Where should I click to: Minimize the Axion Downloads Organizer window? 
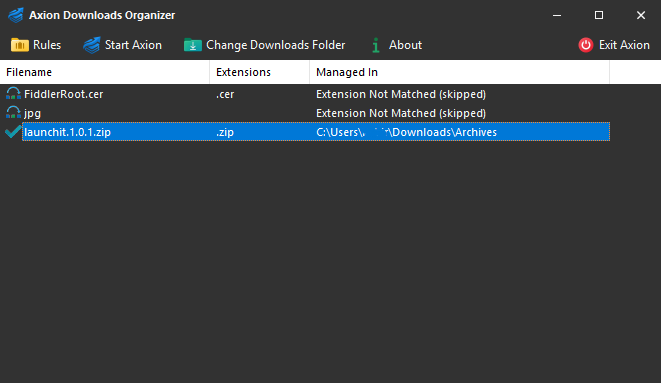click(x=557, y=15)
